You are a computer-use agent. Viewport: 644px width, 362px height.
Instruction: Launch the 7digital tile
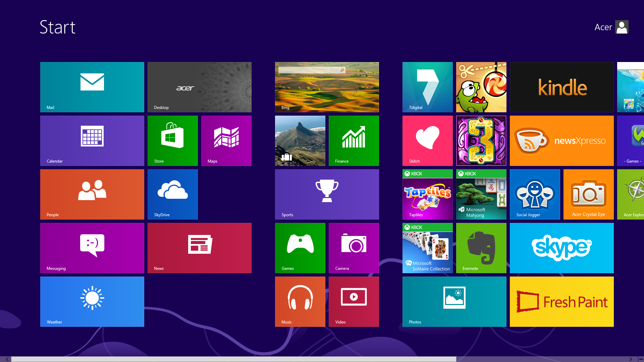click(x=428, y=87)
